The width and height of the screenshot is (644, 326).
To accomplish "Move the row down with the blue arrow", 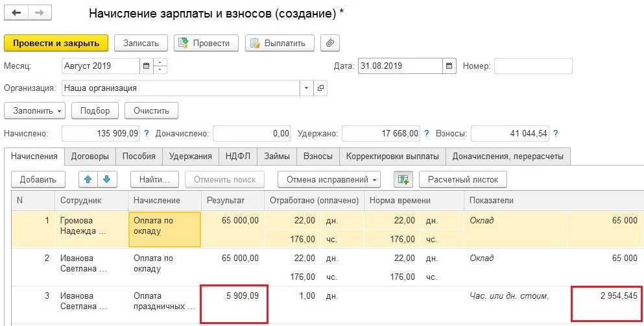I will click(x=107, y=179).
